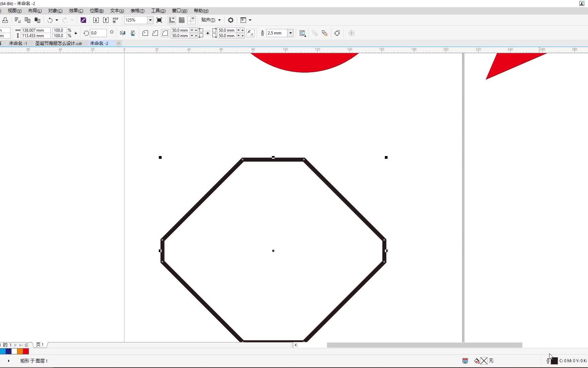Open the 帮助(H) menu
This screenshot has height=368, width=588.
tap(201, 11)
